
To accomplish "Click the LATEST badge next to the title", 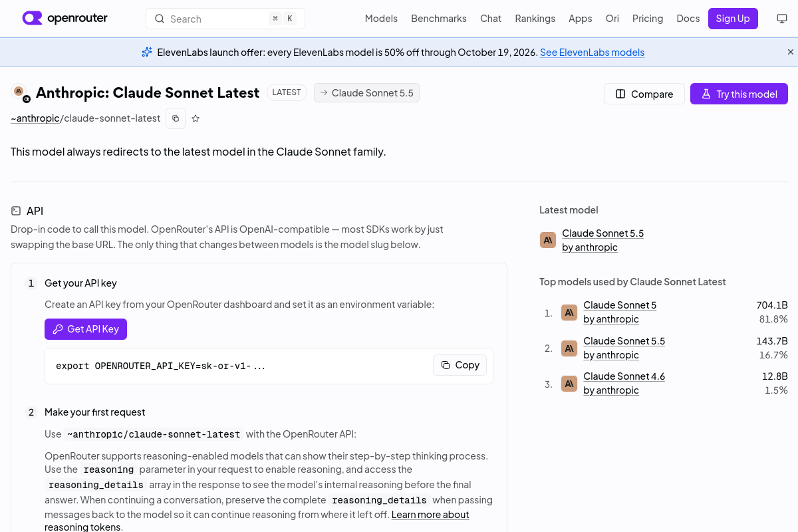I will point(287,92).
